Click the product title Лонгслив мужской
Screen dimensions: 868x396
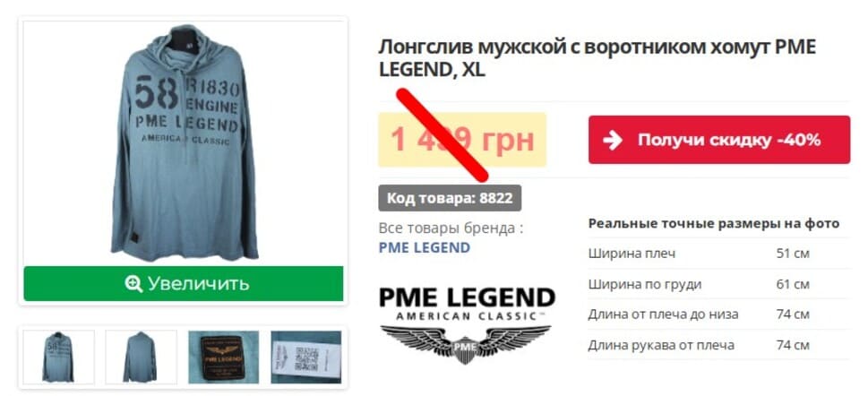[597, 58]
